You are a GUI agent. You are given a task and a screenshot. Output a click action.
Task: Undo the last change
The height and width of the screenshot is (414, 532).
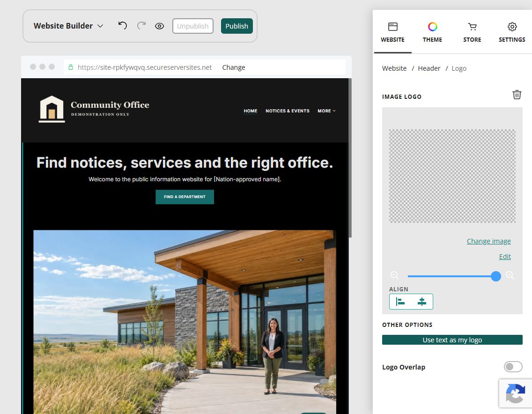click(123, 26)
